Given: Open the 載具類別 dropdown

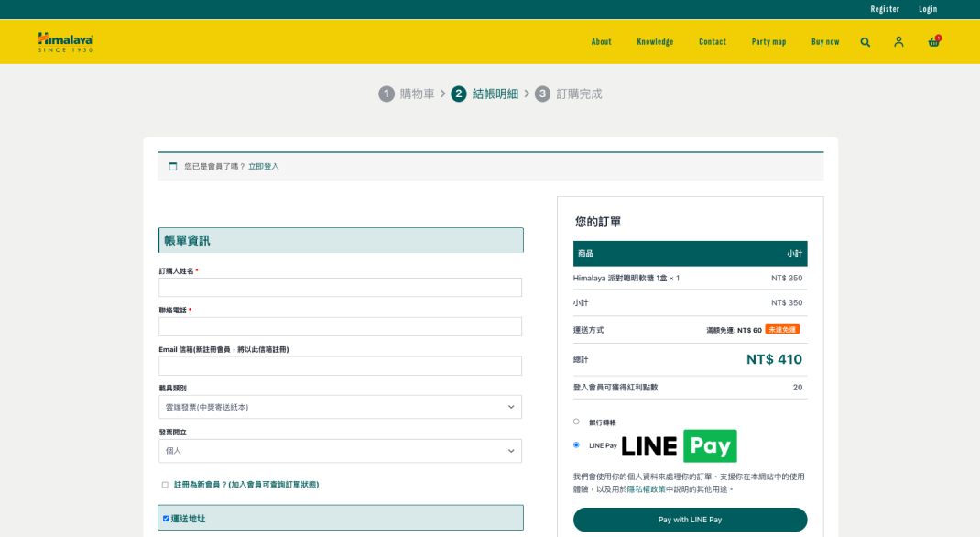Looking at the screenshot, I should click(340, 407).
